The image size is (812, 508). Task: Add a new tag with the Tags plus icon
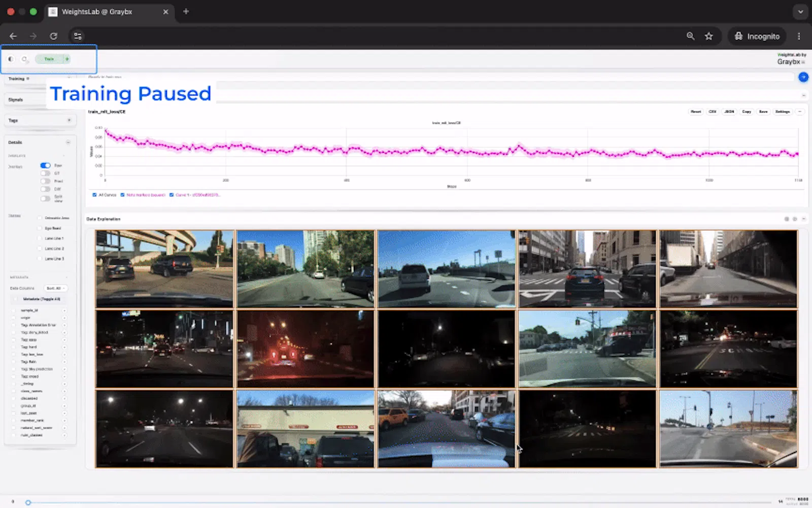point(69,120)
